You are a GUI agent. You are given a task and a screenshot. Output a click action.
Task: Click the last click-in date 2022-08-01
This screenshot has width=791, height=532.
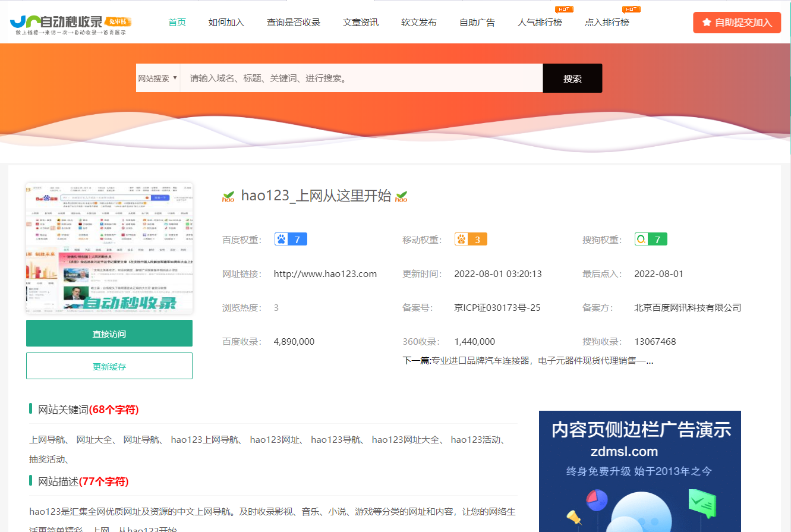pyautogui.click(x=659, y=274)
